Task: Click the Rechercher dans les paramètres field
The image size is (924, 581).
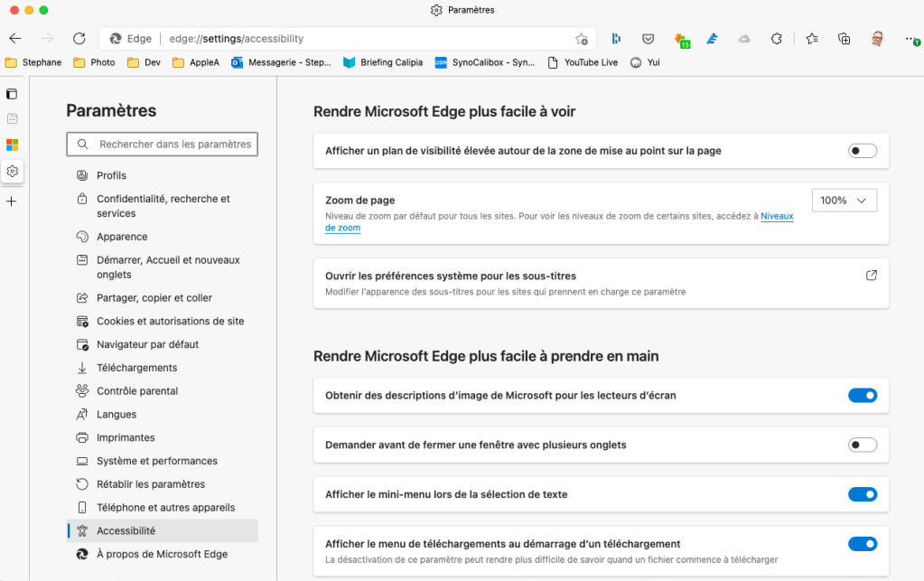Action: (163, 144)
